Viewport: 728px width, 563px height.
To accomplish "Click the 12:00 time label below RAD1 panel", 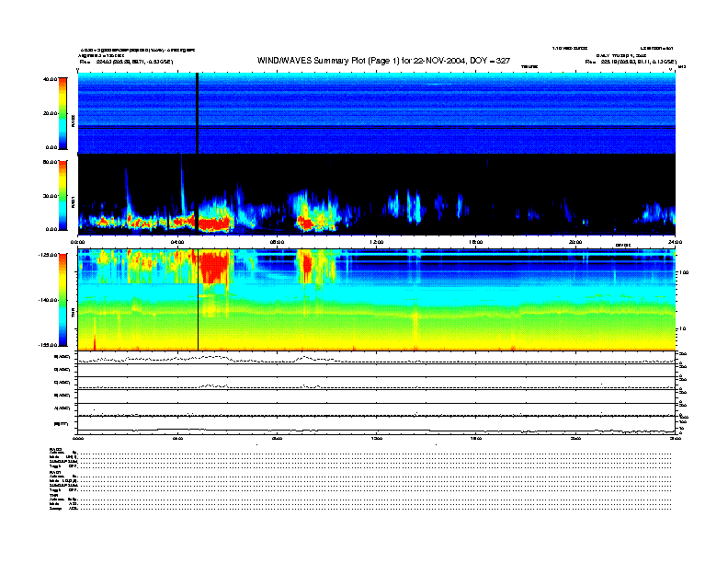I will 377,242.
